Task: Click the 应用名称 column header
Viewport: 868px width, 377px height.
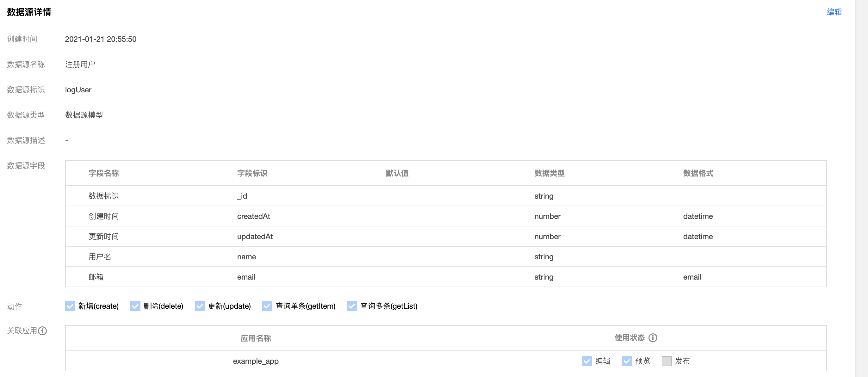Action: click(x=256, y=338)
